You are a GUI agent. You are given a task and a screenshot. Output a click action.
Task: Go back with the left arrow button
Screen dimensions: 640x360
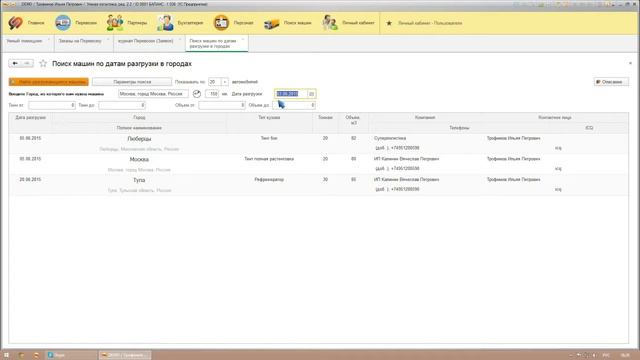(15, 63)
